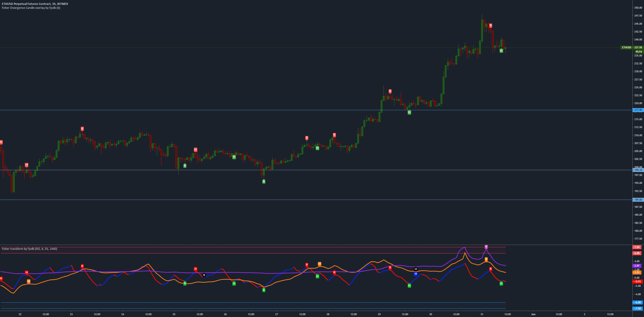The height and width of the screenshot is (317, 644).
Task: Click the Fisher transform by Fjvdb indicator title
Action: 29,249
